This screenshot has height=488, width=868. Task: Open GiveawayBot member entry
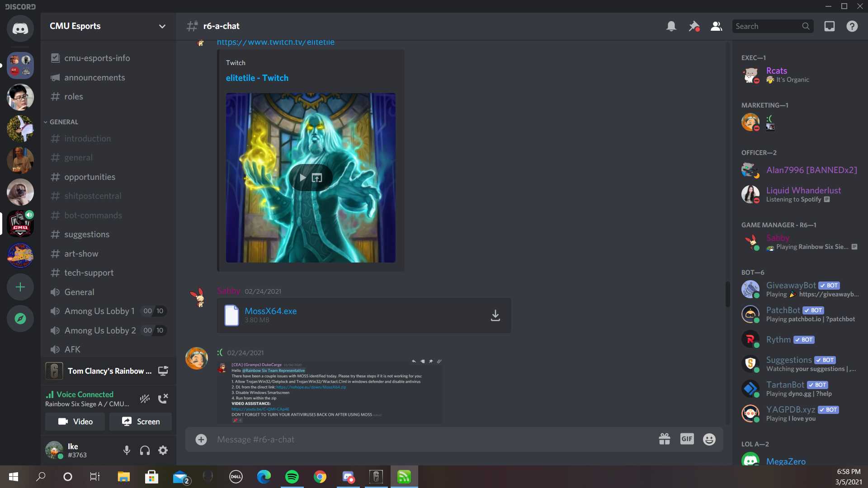pos(800,289)
